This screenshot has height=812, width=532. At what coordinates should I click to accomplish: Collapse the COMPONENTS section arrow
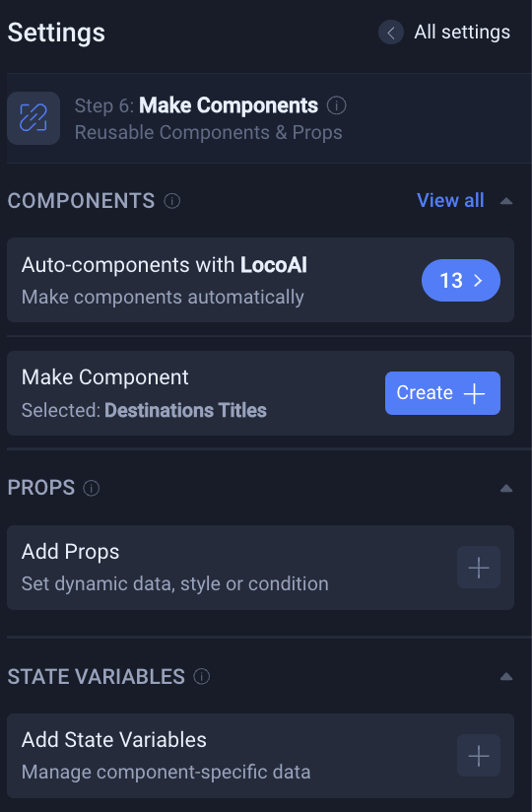(x=506, y=201)
